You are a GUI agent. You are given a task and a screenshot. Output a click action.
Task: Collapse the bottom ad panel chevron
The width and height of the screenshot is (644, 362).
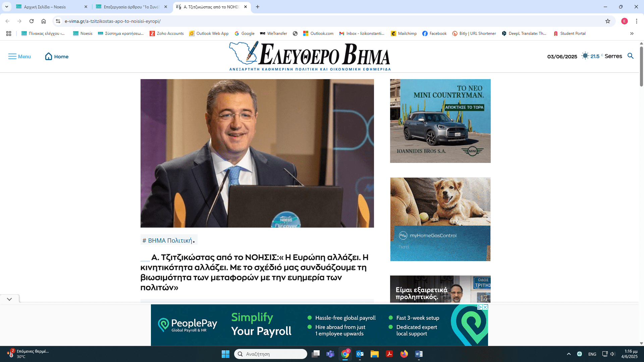[9, 299]
